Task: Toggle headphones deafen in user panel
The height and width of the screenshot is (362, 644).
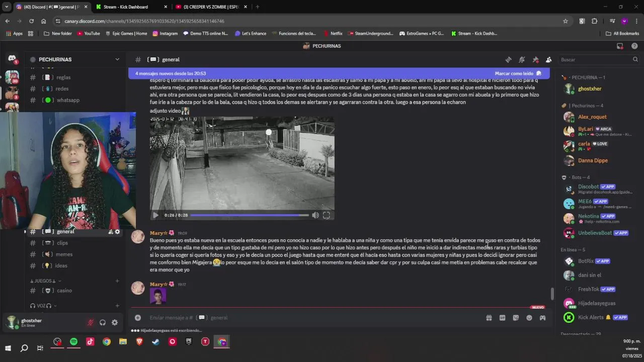Action: [x=103, y=323]
